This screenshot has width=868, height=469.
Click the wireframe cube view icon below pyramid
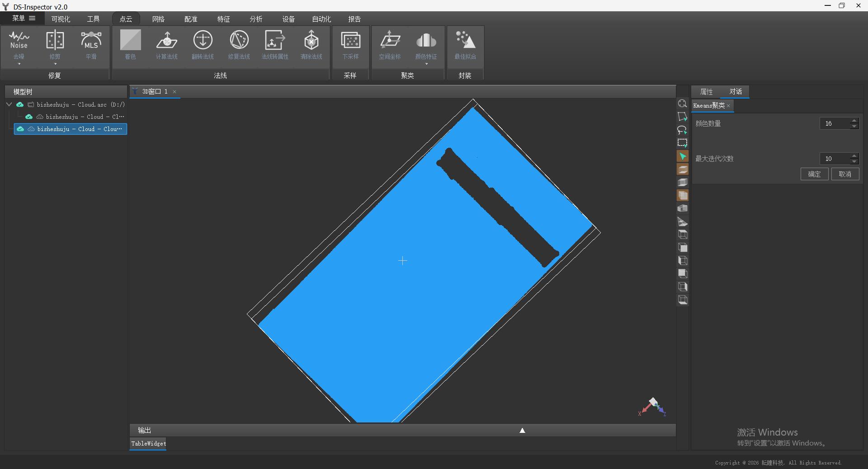click(683, 234)
